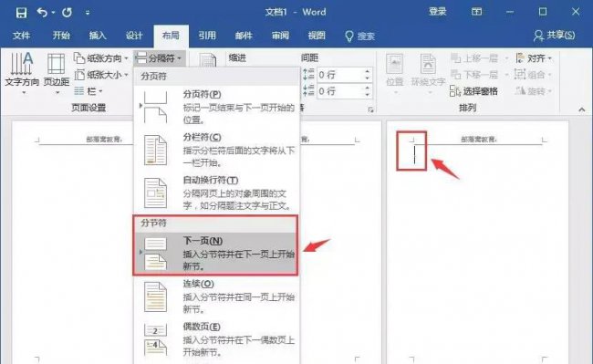Switch to the 邮件 tab
Viewport: 593px width, 364px height.
coord(244,36)
